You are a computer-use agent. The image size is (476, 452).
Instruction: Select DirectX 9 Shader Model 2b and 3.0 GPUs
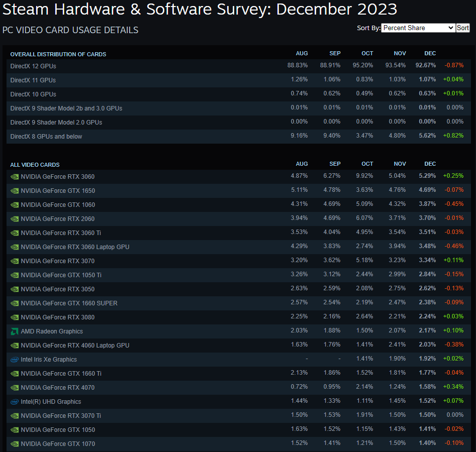(x=66, y=108)
